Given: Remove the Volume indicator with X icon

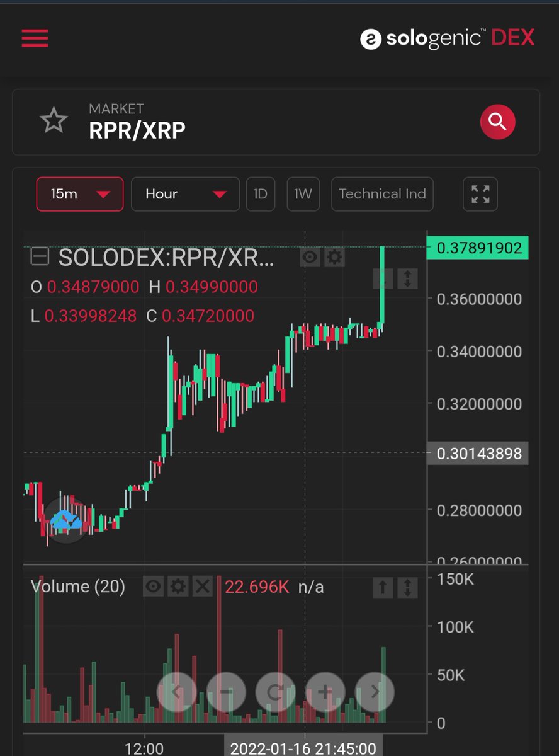Looking at the screenshot, I should pyautogui.click(x=203, y=587).
